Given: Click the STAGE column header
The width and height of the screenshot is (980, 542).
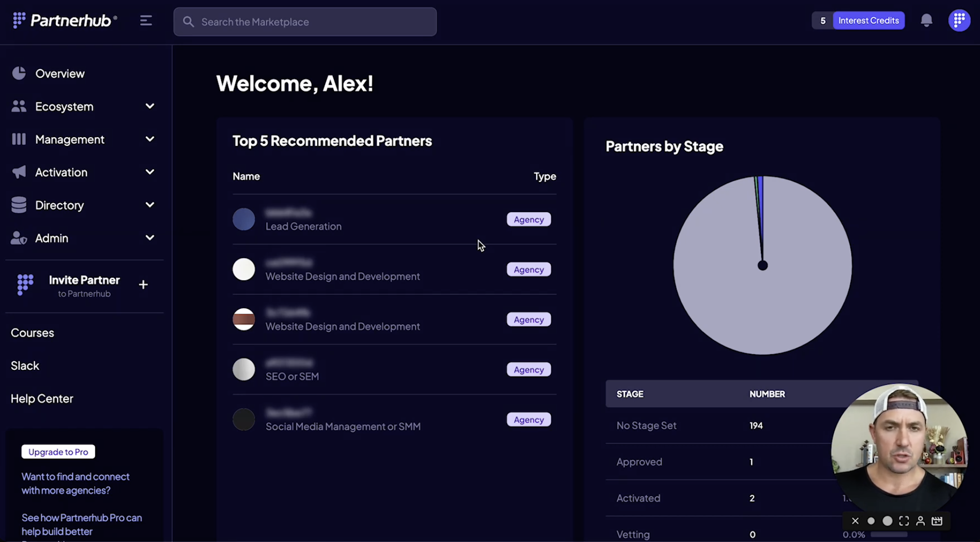Looking at the screenshot, I should [x=630, y=394].
